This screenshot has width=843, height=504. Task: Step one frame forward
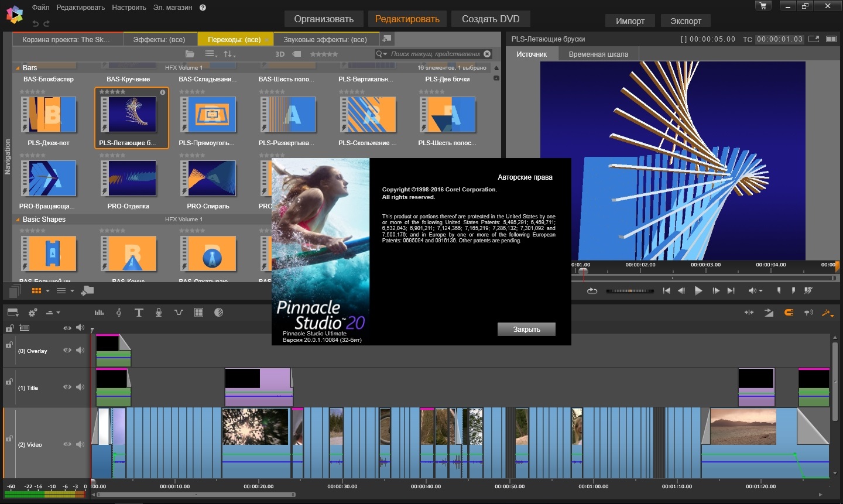tap(715, 290)
